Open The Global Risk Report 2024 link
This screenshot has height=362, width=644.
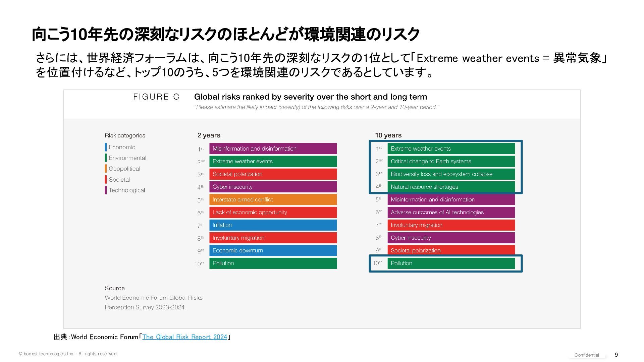click(184, 337)
